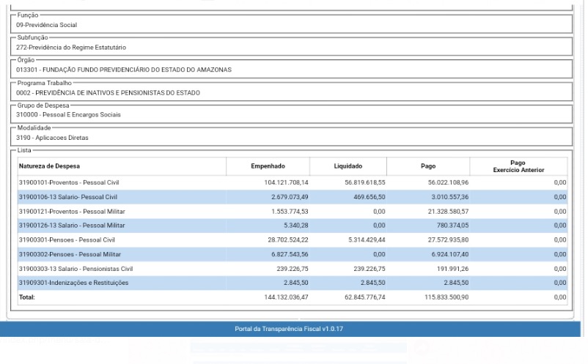
Task: Click the Liquidado column header
Action: click(348, 166)
